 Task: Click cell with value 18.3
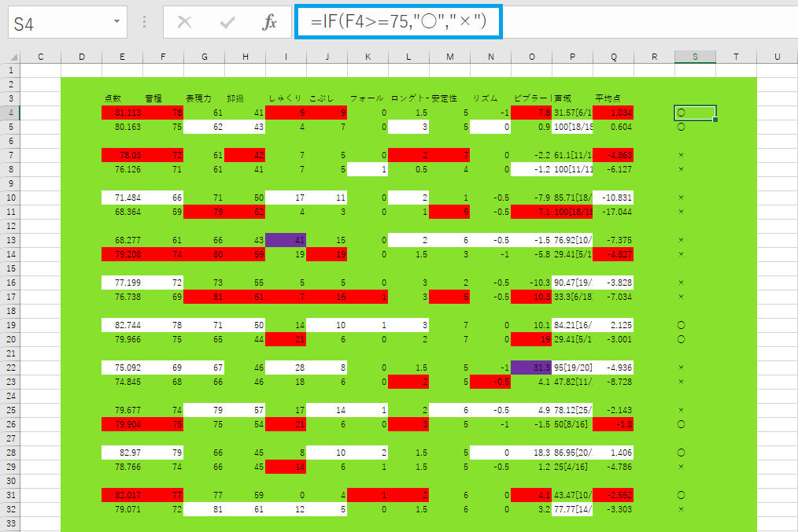(x=531, y=452)
